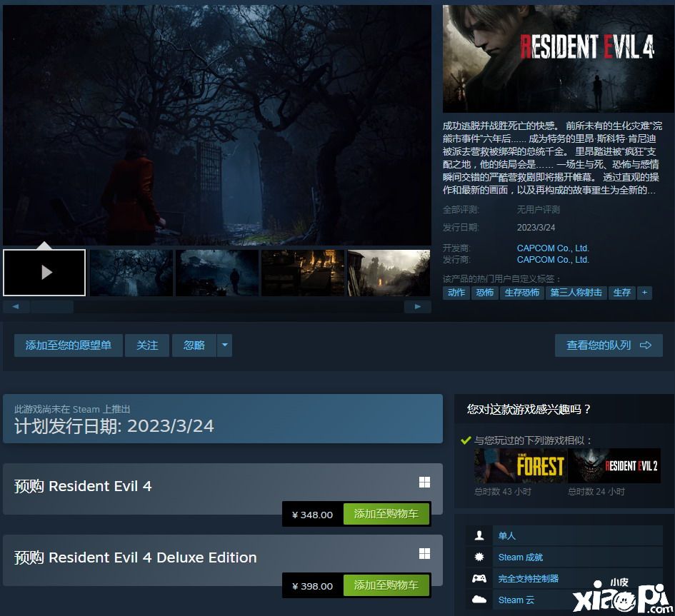
Task: Click the 忽略 ignore button
Action: click(194, 345)
